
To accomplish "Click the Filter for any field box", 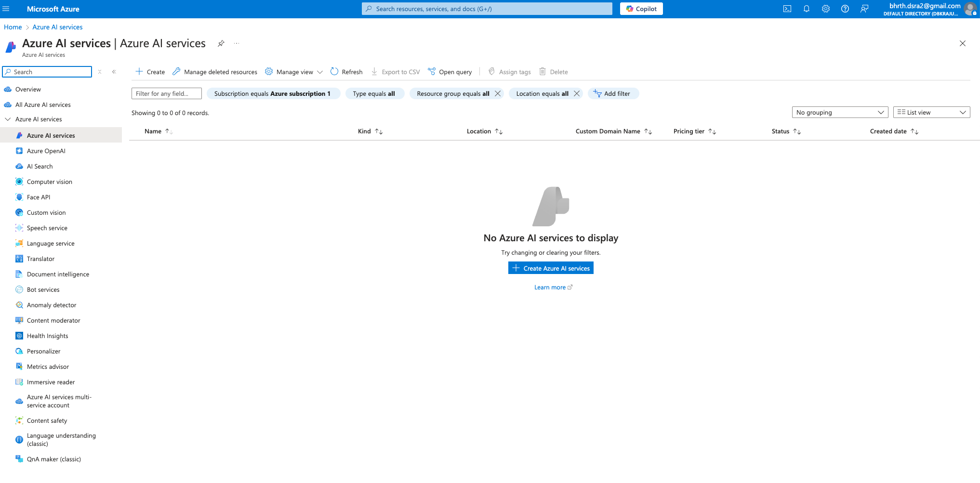I will click(167, 93).
